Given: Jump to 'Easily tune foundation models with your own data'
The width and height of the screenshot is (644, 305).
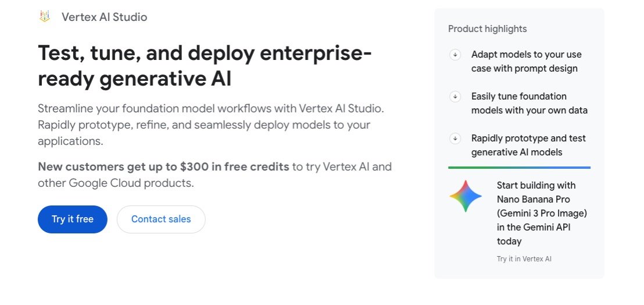Looking at the screenshot, I should point(529,104).
